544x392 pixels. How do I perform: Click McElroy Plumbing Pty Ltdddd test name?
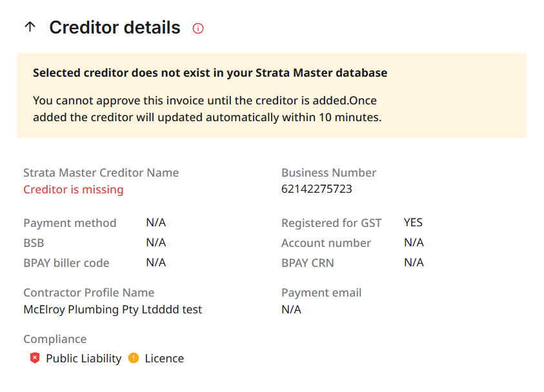(112, 309)
